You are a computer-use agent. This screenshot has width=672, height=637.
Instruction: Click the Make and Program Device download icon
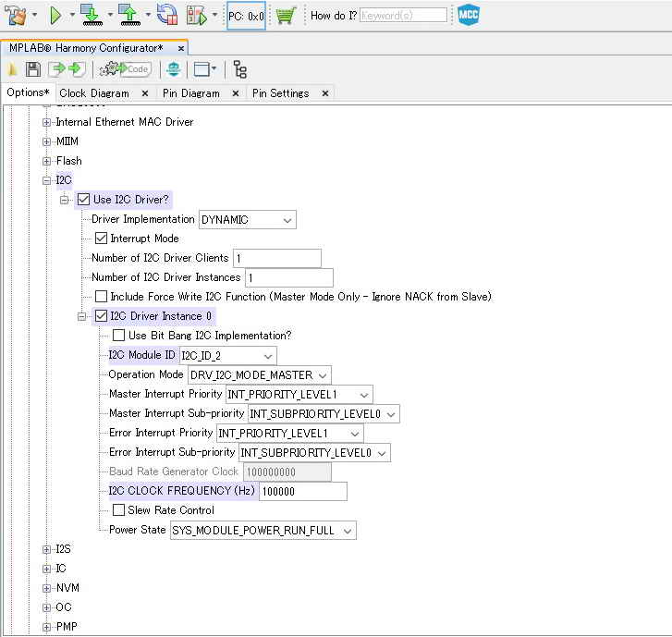92,16
